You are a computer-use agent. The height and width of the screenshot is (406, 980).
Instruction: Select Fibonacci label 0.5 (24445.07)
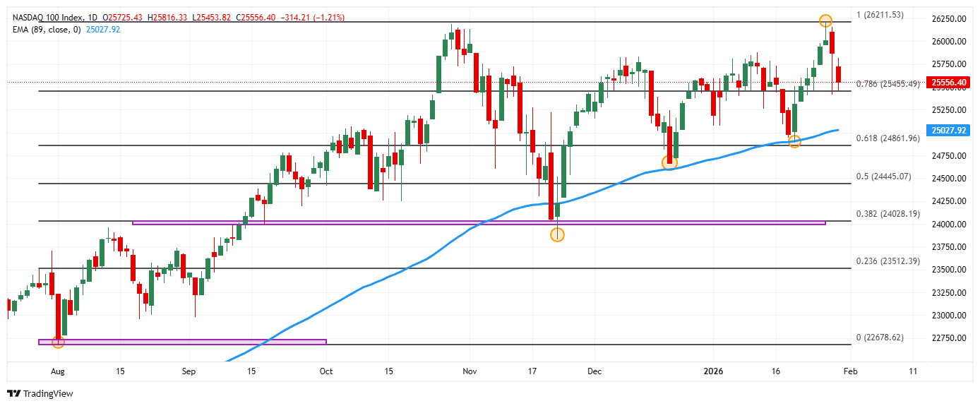(x=884, y=177)
